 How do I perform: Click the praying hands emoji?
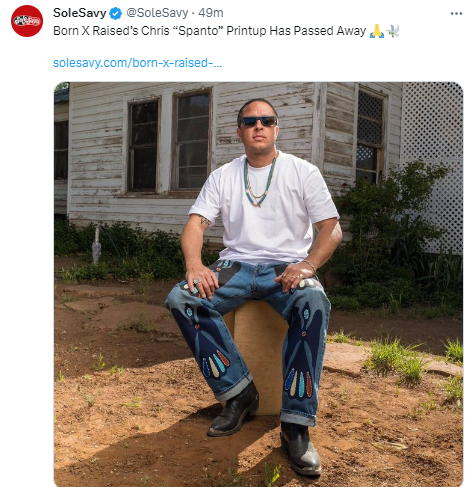coord(377,31)
